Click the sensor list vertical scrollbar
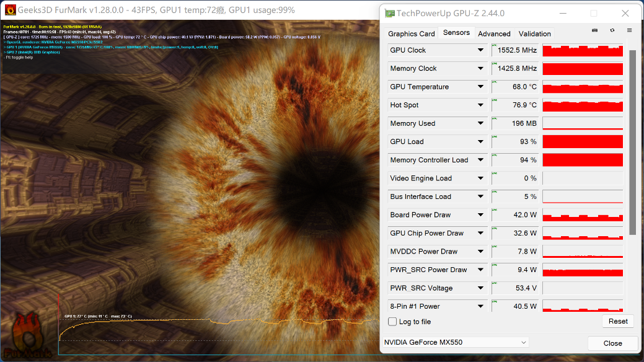Screen dimensions: 644x362 (632, 143)
